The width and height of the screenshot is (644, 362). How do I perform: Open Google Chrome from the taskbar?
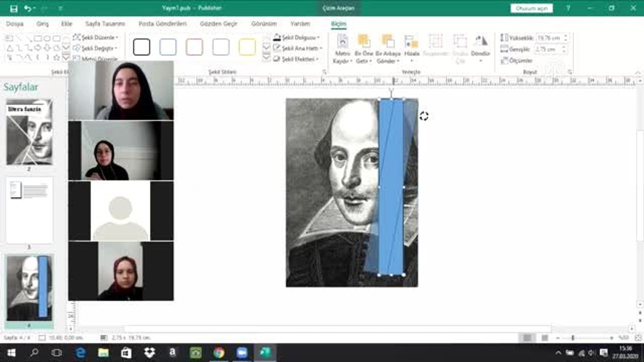[x=219, y=352]
